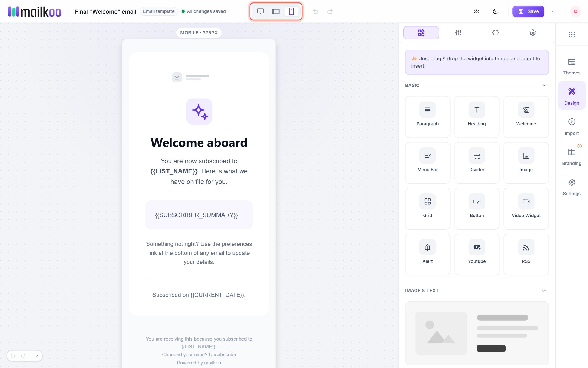The width and height of the screenshot is (588, 368).
Task: Save the email template
Action: tap(528, 11)
